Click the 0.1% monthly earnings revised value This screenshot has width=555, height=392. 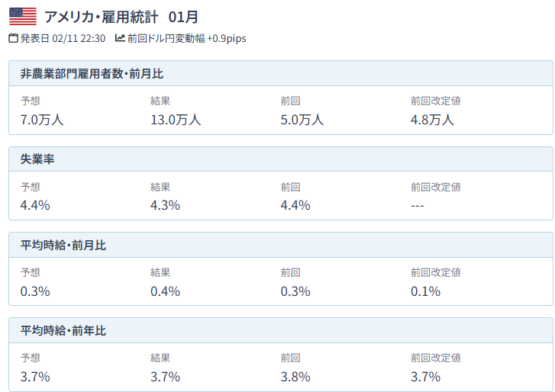pyautogui.click(x=425, y=291)
